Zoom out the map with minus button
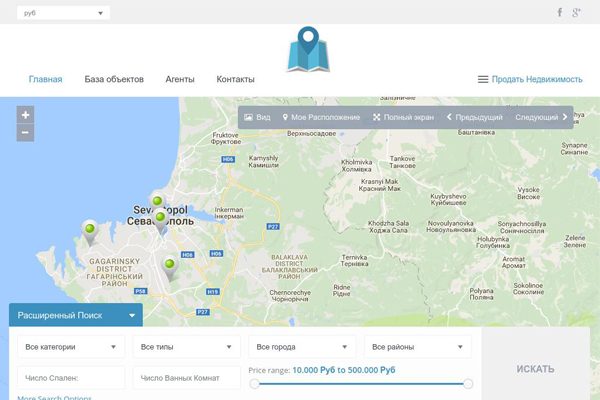This screenshot has height=400, width=600. pos(25,133)
